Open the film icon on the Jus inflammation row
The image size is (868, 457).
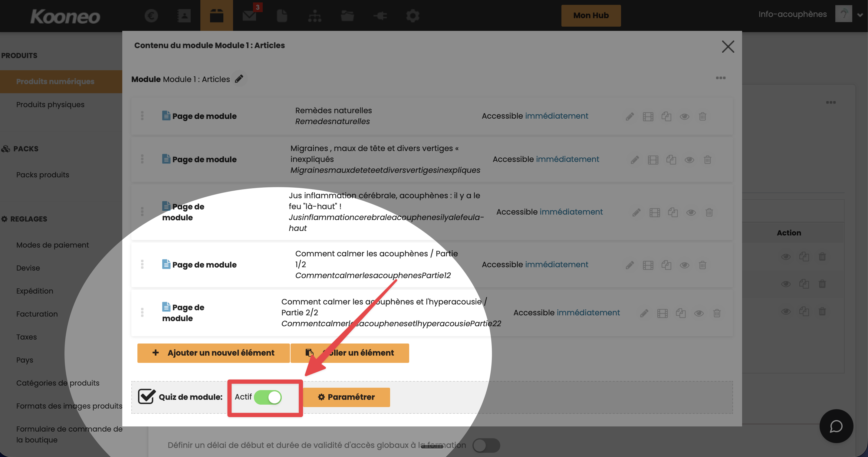coord(654,212)
